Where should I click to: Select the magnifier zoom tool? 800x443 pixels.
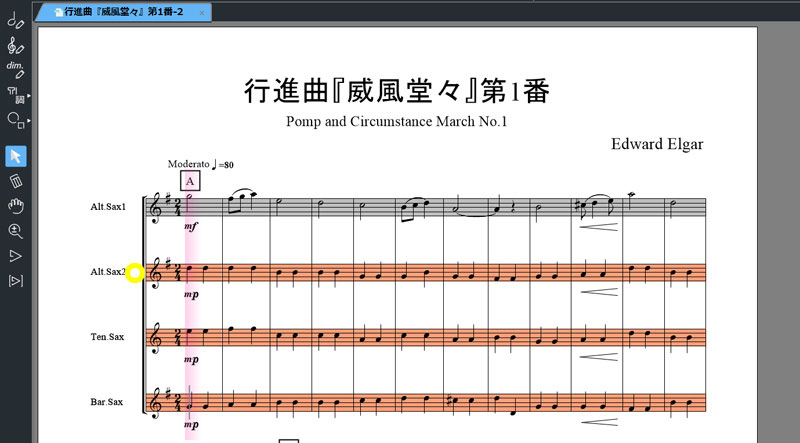pos(16,231)
